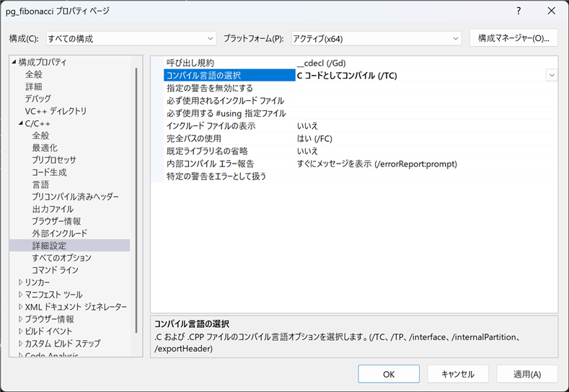Click the はい (/FC) value
569x392 pixels.
[314, 138]
